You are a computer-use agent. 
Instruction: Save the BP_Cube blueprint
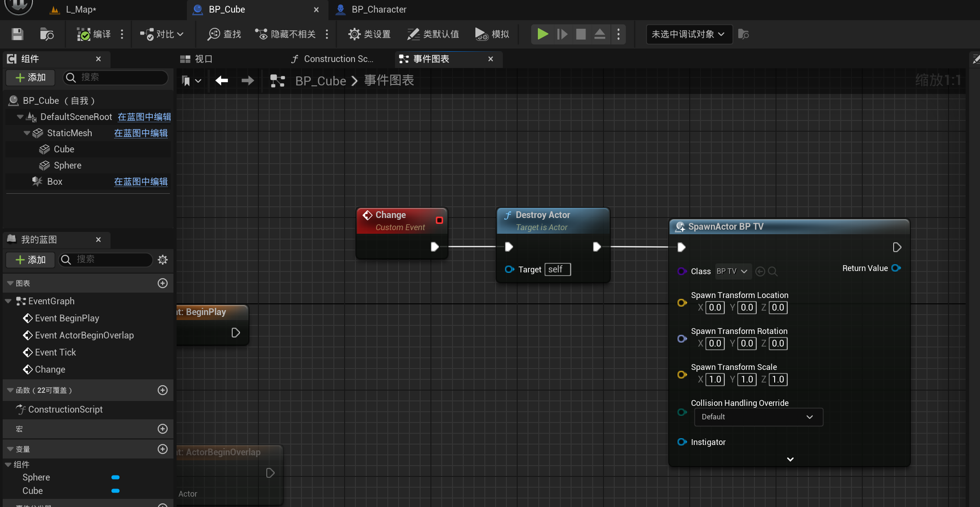click(x=17, y=34)
